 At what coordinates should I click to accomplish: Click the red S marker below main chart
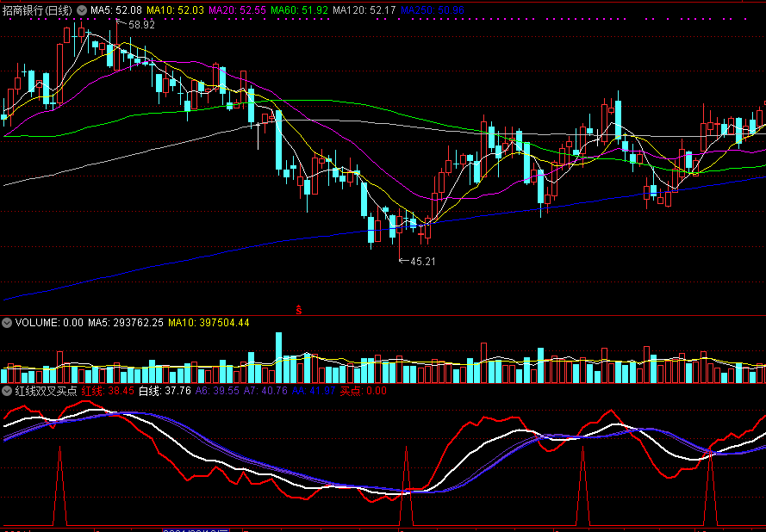(298, 310)
